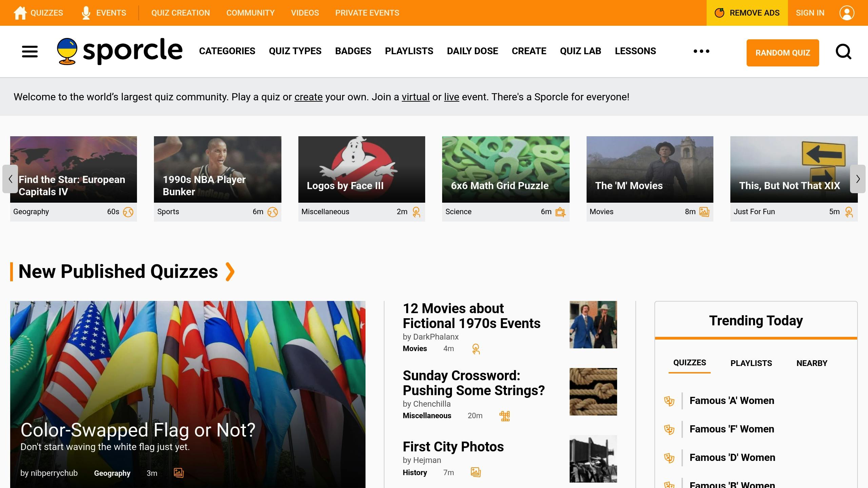Open the Playlists menu

point(409,51)
